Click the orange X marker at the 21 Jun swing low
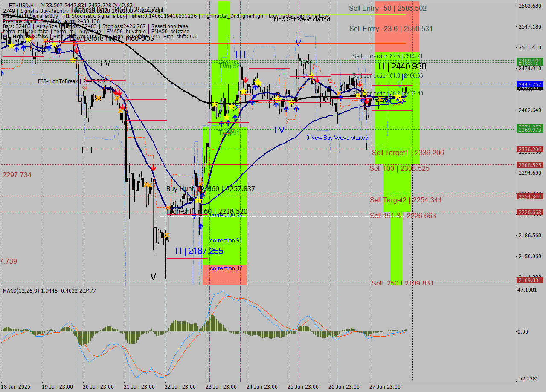 pyautogui.click(x=167, y=235)
